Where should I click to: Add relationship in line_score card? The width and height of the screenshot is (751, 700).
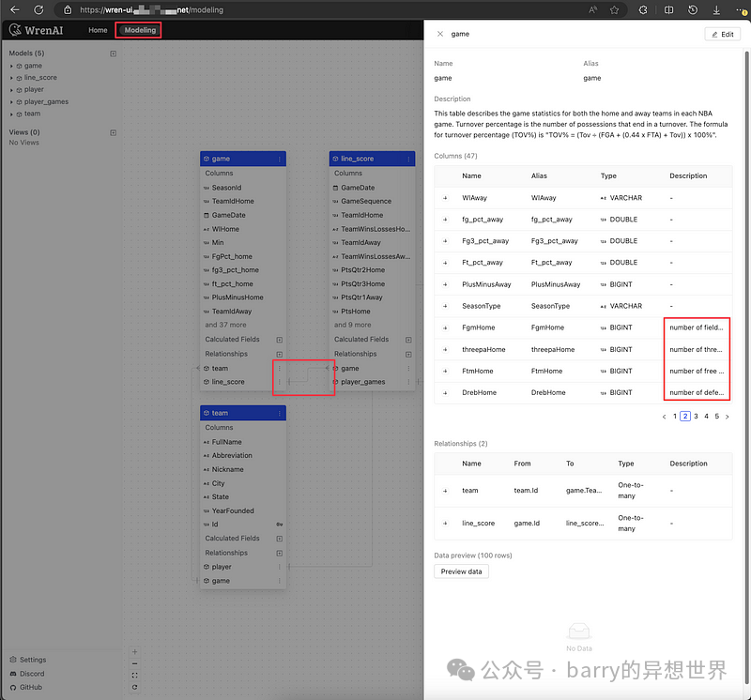[x=408, y=355]
